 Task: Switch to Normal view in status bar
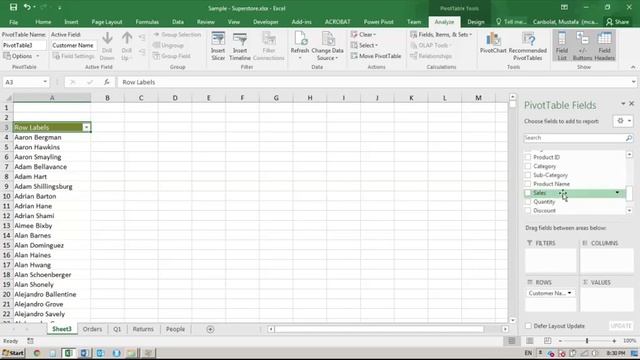(511, 340)
